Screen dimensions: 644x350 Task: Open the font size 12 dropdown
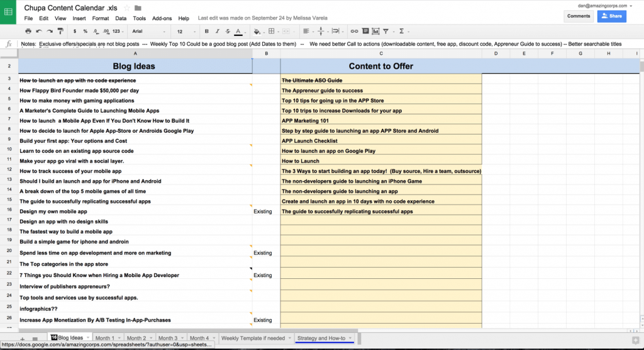coord(186,31)
